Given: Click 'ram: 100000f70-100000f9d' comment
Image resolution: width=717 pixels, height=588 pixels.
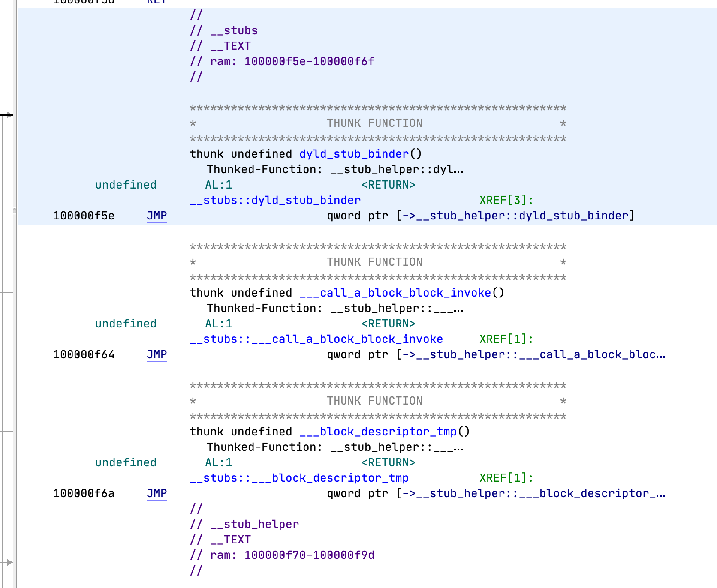Looking at the screenshot, I should (282, 555).
